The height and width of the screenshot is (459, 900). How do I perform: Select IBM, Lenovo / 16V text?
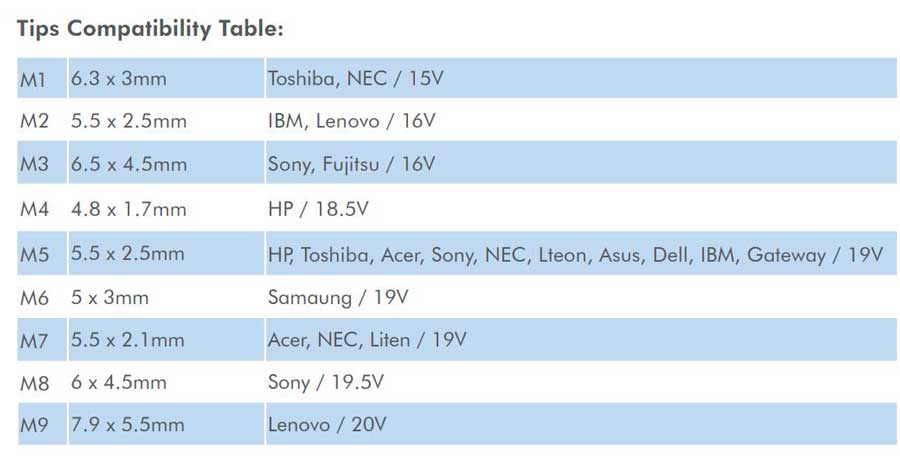pyautogui.click(x=352, y=120)
